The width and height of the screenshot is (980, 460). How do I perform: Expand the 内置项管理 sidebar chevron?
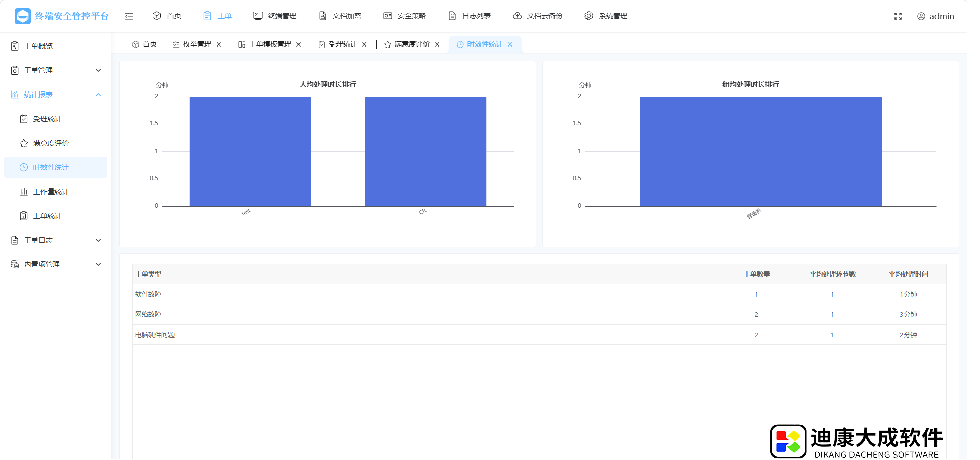click(98, 264)
